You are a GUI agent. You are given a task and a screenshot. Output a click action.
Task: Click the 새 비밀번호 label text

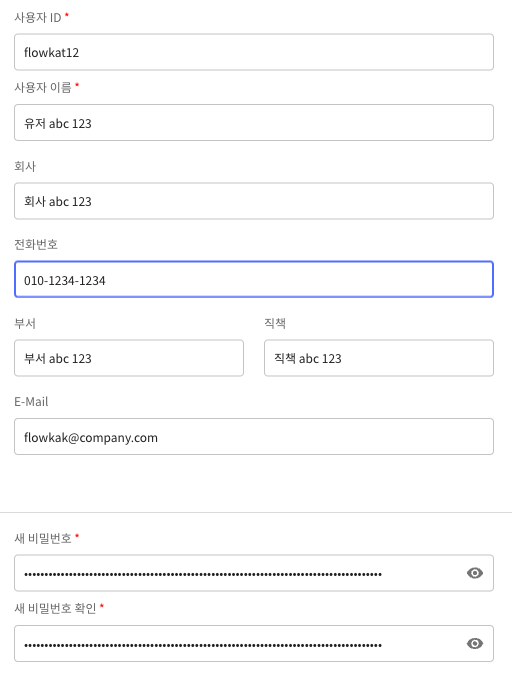coord(43,538)
